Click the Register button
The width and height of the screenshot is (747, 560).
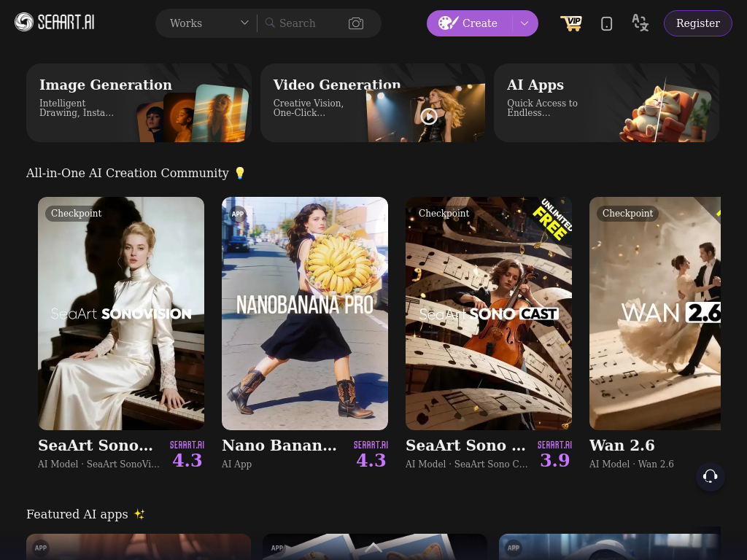click(x=697, y=23)
